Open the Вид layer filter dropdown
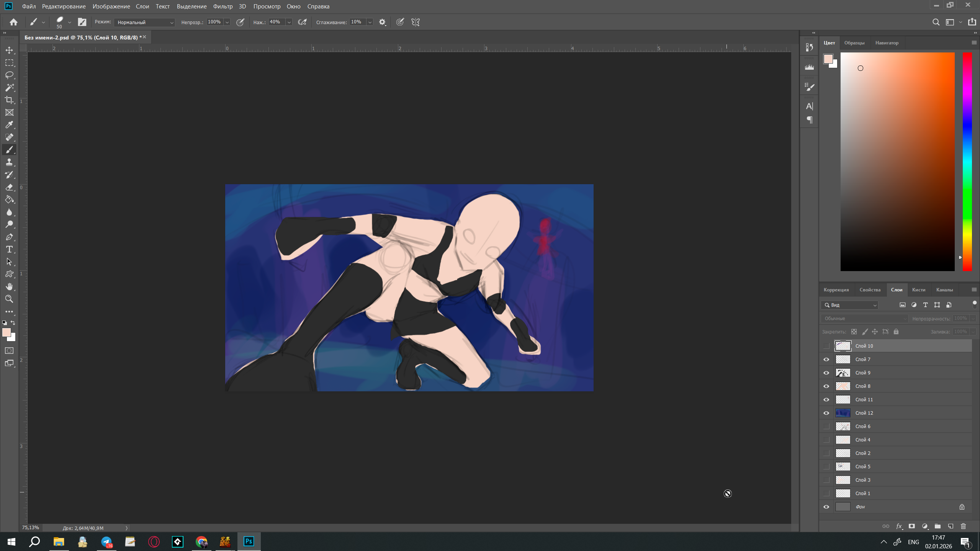Viewport: 980px width, 551px height. pyautogui.click(x=849, y=305)
